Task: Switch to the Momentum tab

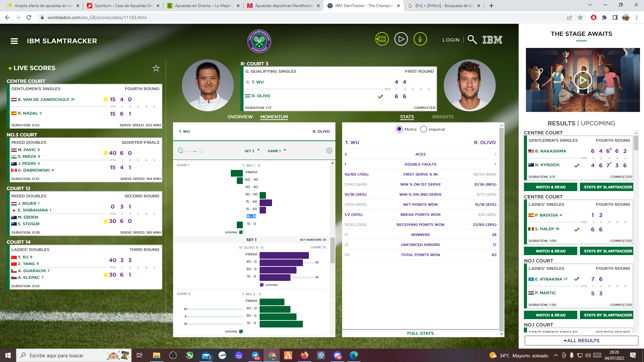Action: [274, 117]
